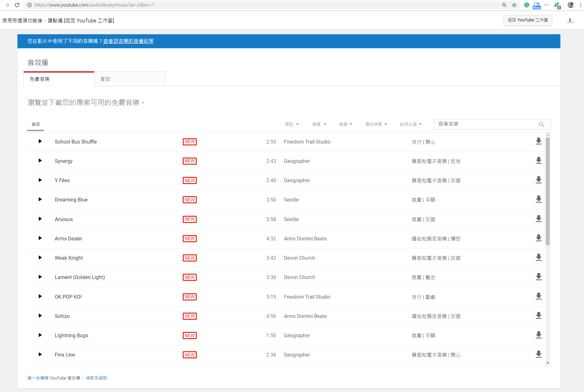The width and height of the screenshot is (584, 392).
Task: Download School Bus Shuffle
Action: tap(539, 141)
